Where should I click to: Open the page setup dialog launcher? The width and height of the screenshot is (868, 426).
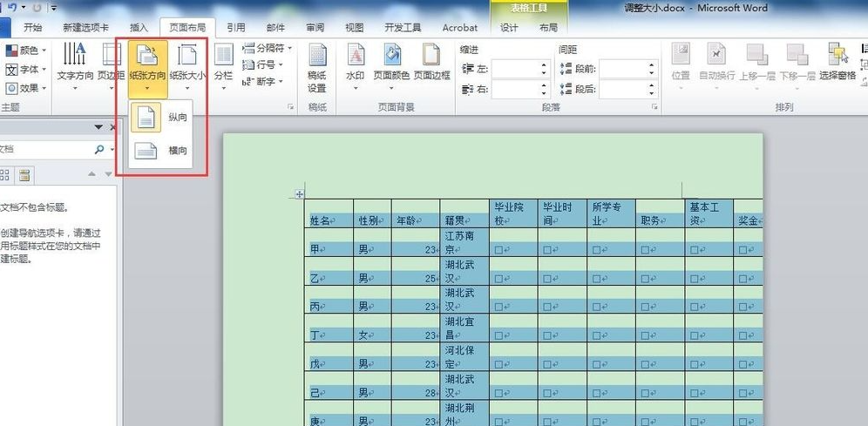click(290, 107)
